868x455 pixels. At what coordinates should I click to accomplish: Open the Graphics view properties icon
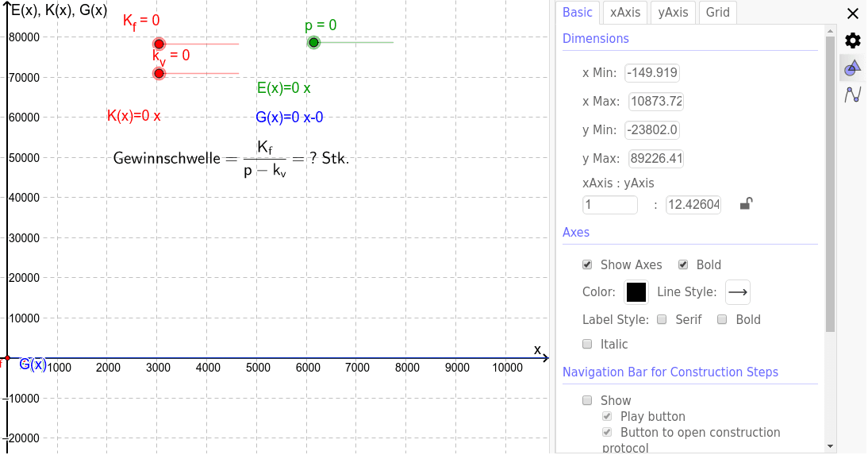(x=852, y=69)
